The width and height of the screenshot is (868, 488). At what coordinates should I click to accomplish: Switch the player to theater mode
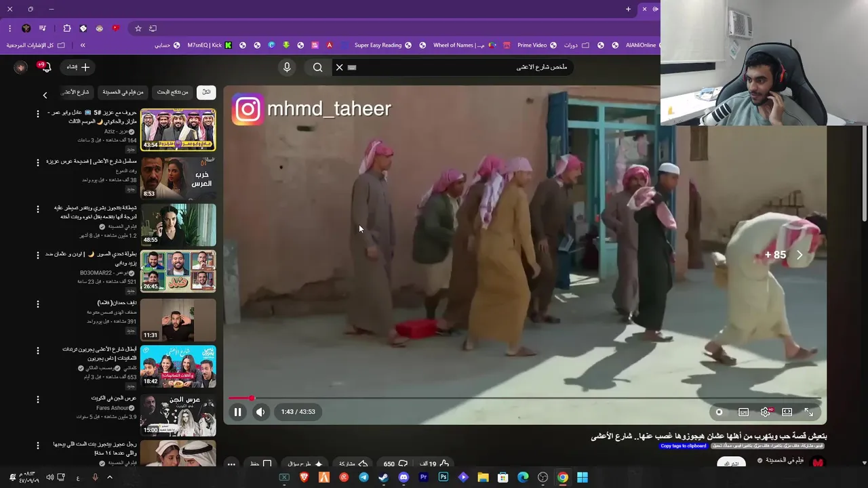(787, 411)
